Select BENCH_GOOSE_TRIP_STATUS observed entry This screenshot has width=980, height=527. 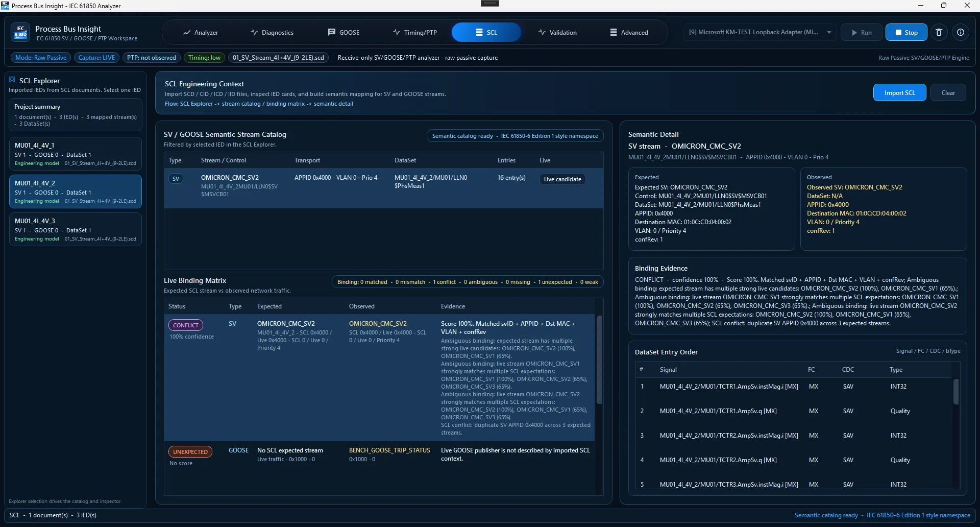point(389,450)
